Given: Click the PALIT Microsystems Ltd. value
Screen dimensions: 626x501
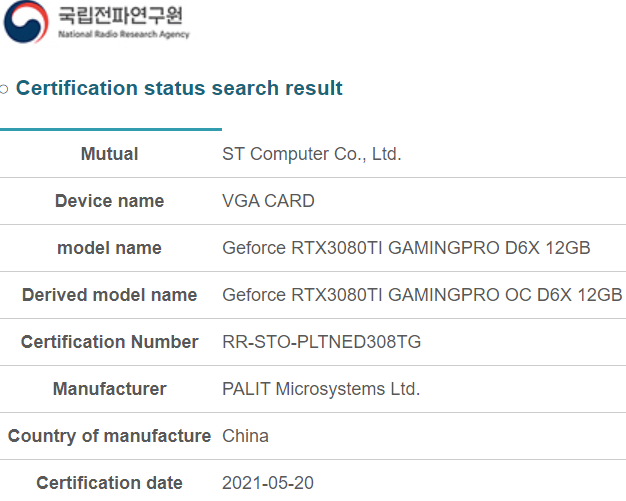Looking at the screenshot, I should pyautogui.click(x=321, y=389).
